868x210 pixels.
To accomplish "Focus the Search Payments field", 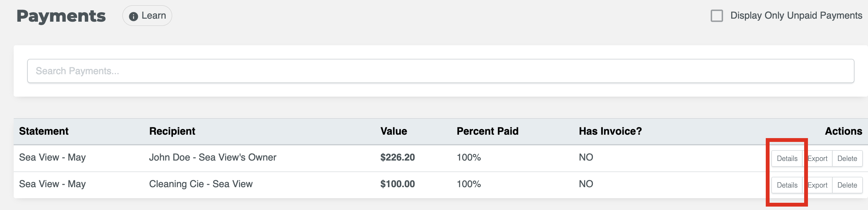I will (x=440, y=71).
